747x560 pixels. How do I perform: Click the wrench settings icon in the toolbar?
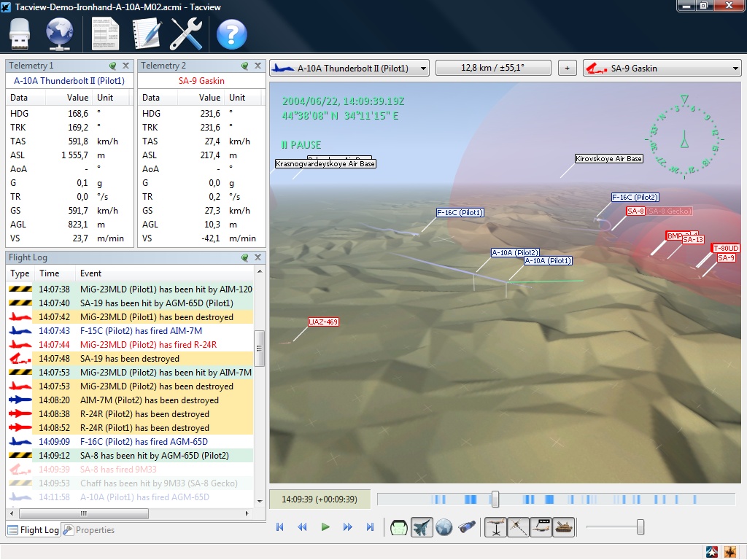click(186, 34)
